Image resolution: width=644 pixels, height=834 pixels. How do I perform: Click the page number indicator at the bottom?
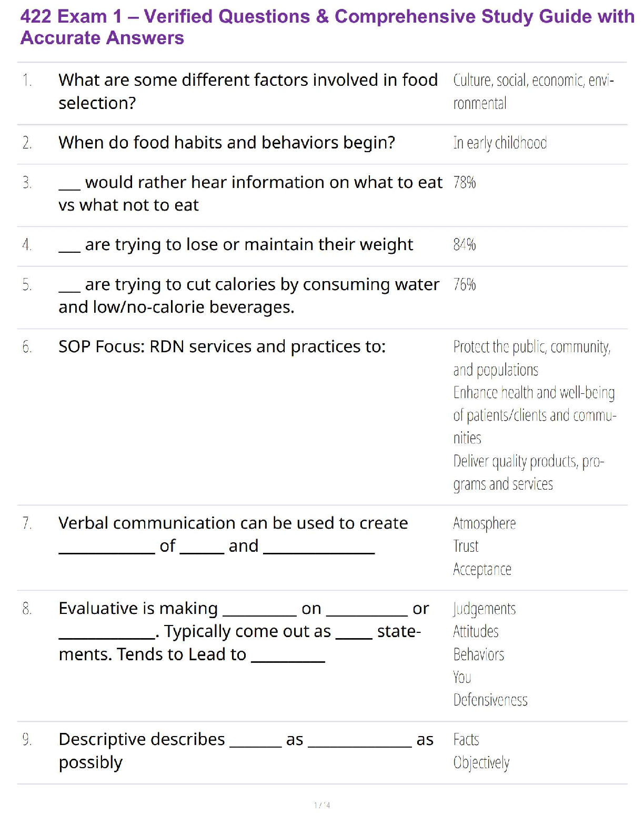click(322, 805)
